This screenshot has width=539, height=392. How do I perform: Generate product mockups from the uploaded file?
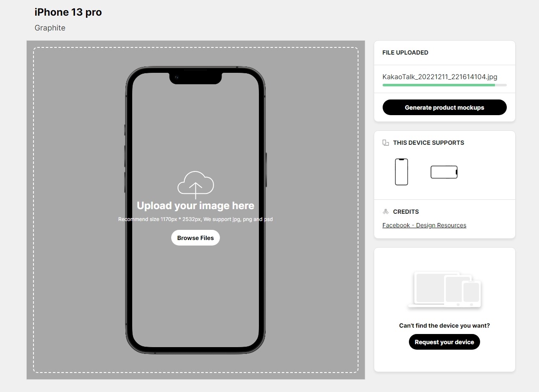click(445, 108)
